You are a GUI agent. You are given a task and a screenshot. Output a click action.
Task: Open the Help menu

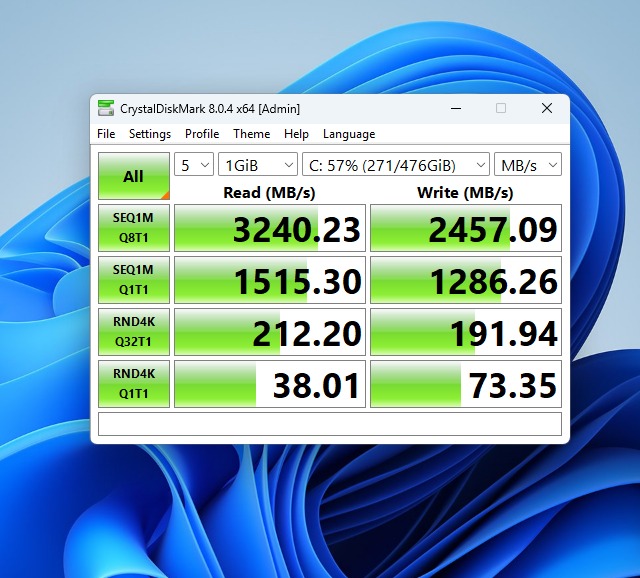296,134
